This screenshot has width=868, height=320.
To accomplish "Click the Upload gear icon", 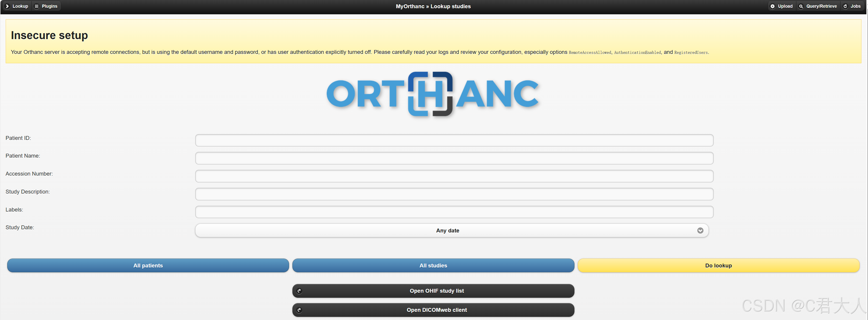I will pyautogui.click(x=773, y=6).
